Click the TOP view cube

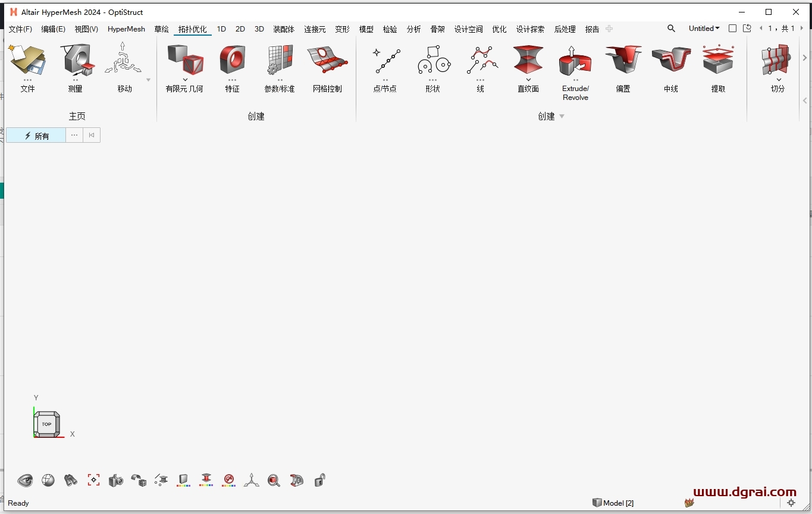pos(46,424)
